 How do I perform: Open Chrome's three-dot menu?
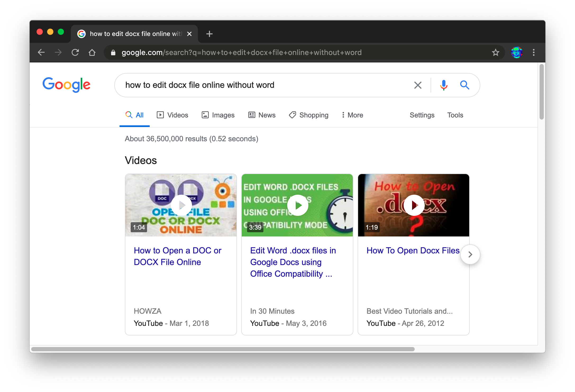point(533,52)
